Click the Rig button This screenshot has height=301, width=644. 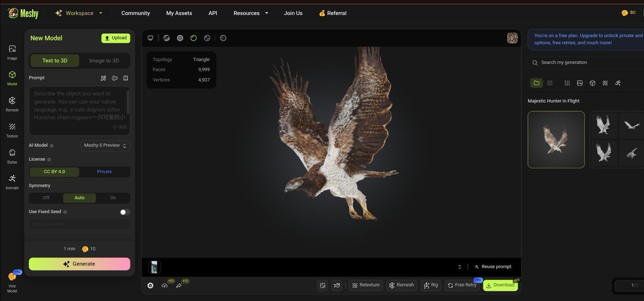[x=431, y=285]
